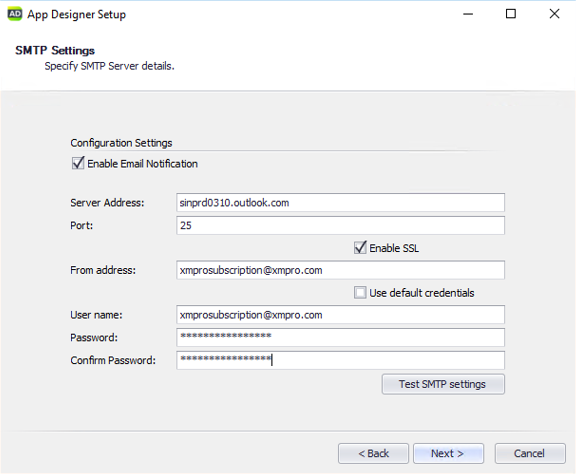This screenshot has height=474, width=576.
Task: Click the SMTP Settings heading text
Action: 55,50
